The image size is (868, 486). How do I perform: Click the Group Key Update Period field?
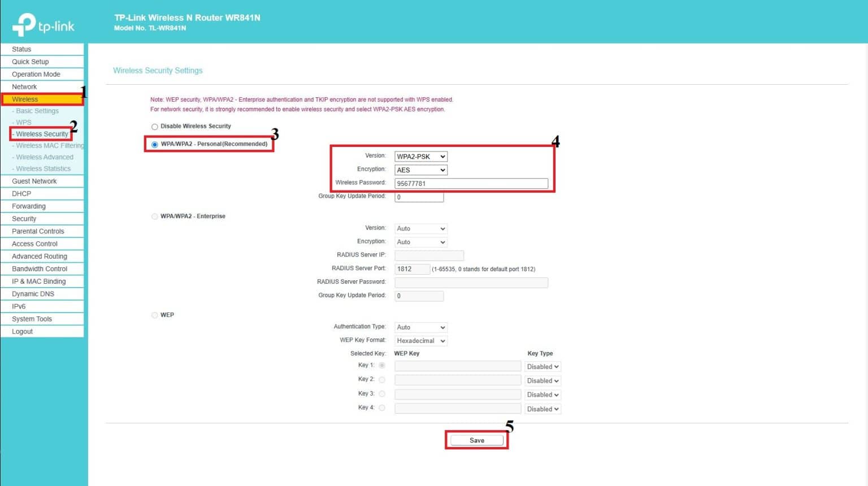click(x=419, y=197)
